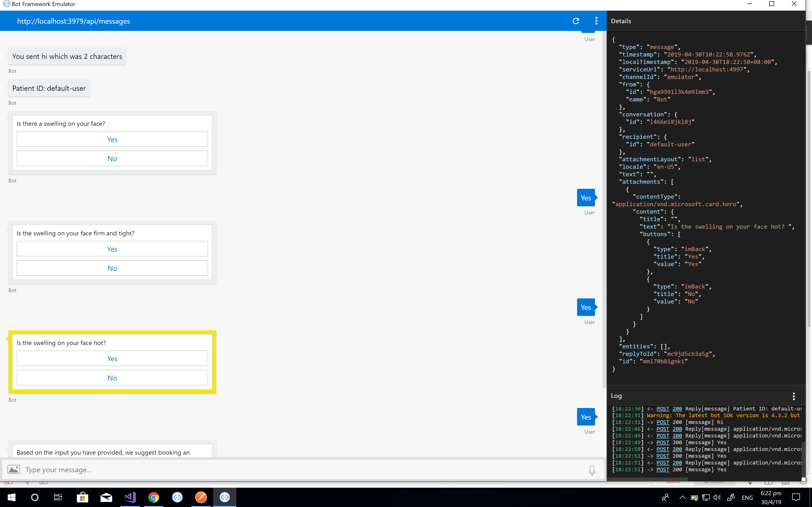Expand the hidden icons chevron in system tray
The image size is (812, 507).
(682, 497)
